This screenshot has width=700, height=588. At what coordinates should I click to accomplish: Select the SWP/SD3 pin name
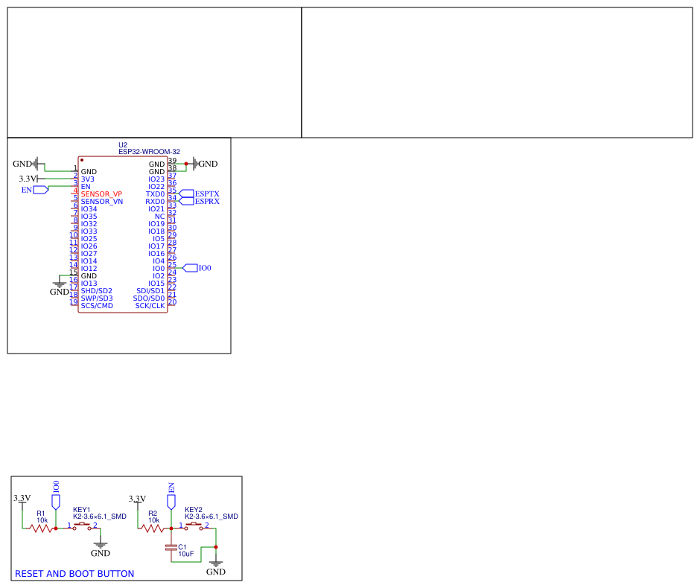click(97, 298)
